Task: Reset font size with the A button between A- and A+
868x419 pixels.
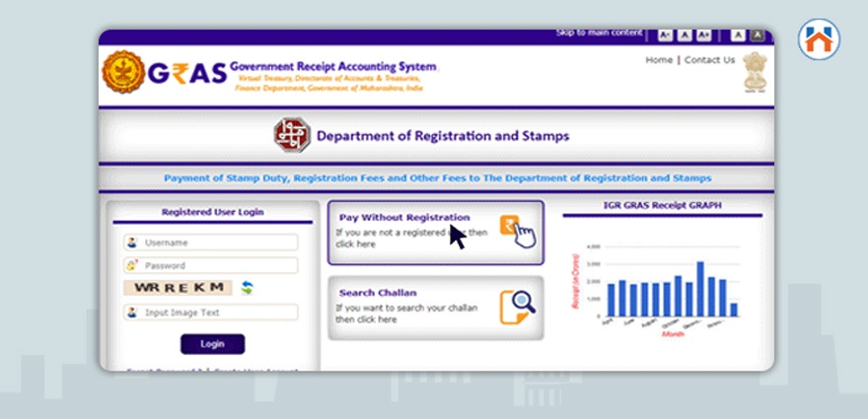Action: coord(685,35)
